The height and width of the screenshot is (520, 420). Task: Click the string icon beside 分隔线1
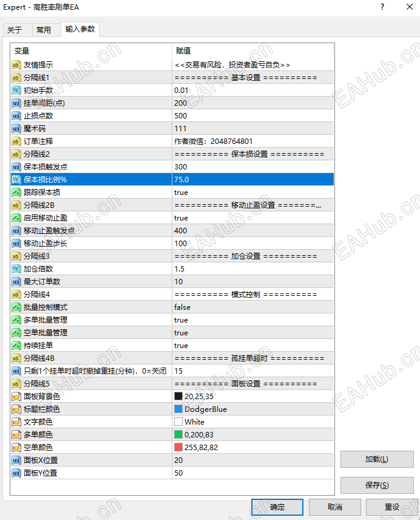point(16,78)
